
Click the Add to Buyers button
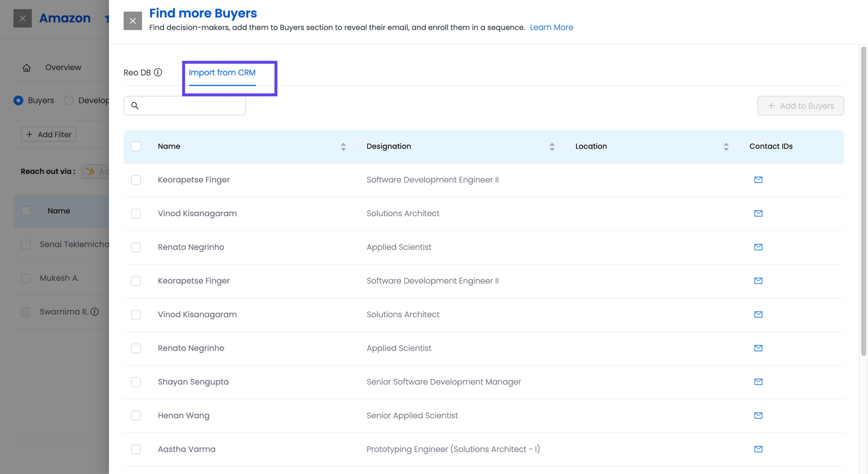point(800,106)
